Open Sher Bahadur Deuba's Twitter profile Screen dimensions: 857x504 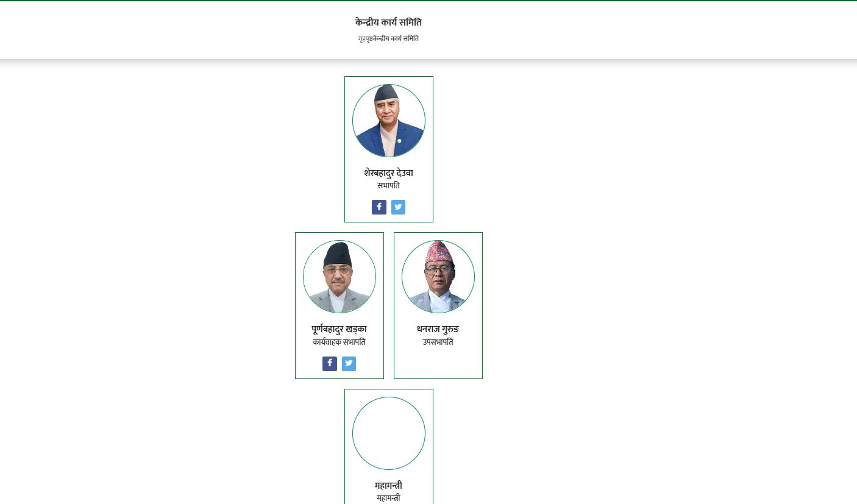click(x=398, y=207)
